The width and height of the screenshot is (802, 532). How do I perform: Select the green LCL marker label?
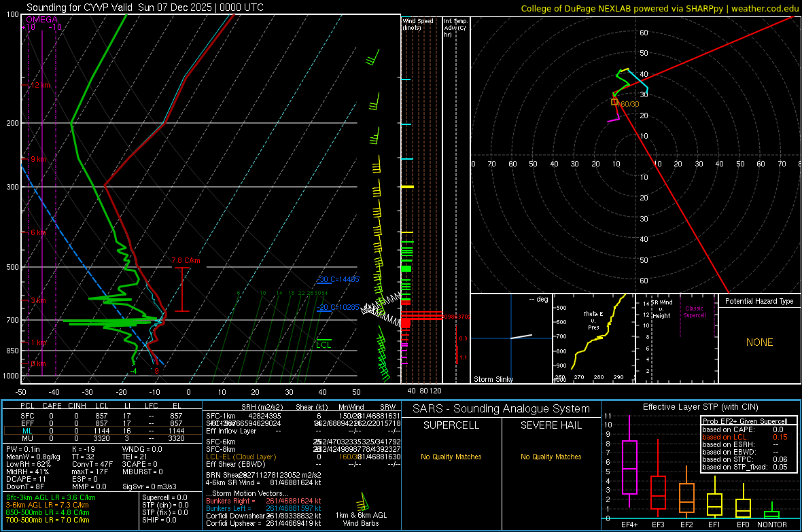click(324, 344)
